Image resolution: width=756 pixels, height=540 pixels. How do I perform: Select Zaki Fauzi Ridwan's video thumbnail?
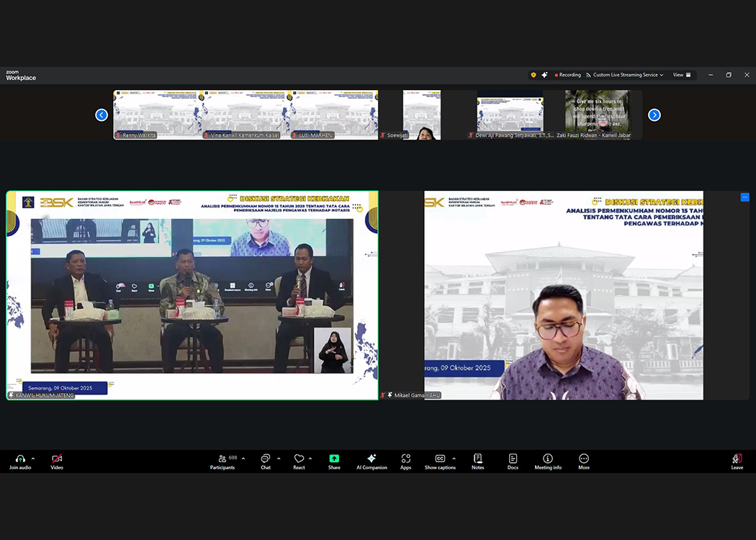pos(597,114)
